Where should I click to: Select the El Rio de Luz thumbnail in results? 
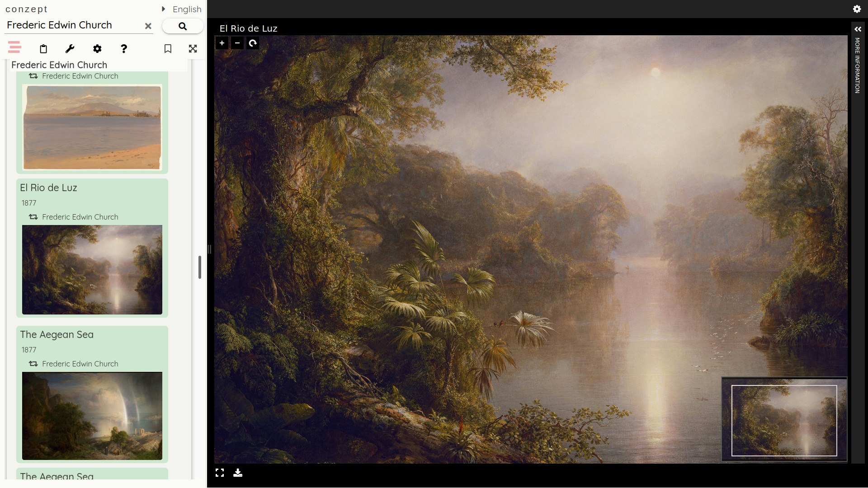coord(92,270)
